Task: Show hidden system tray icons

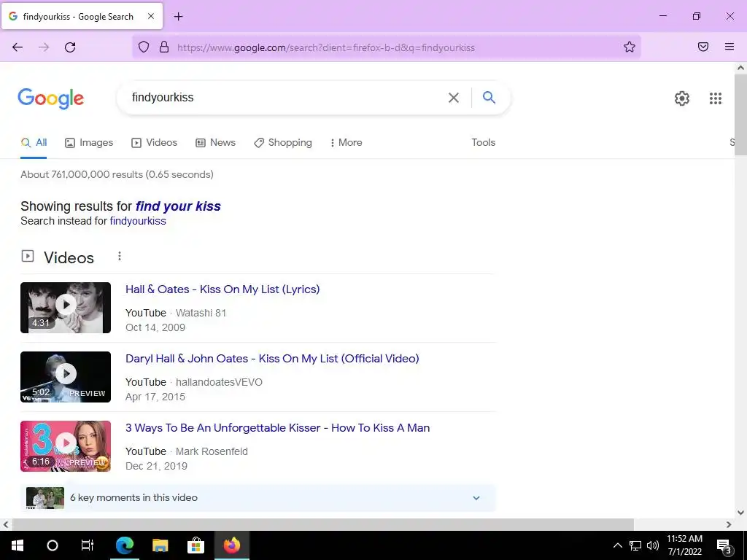Action: 617,545
